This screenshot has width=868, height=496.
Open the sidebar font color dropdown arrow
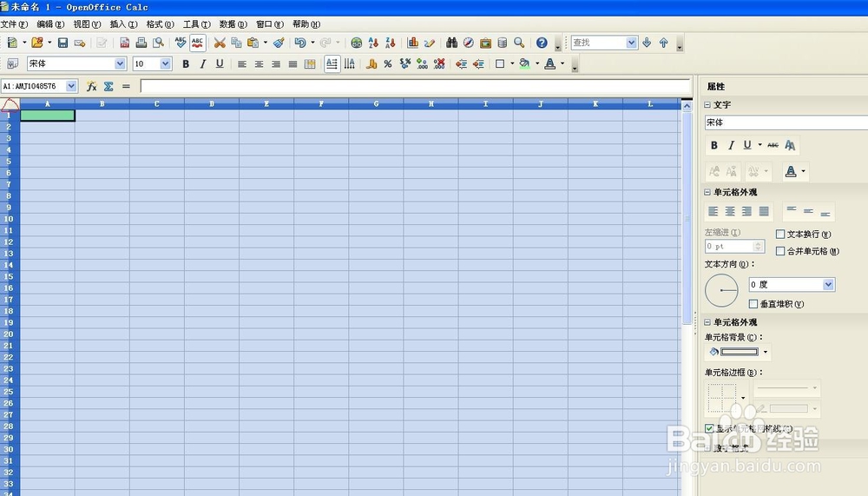(x=803, y=171)
